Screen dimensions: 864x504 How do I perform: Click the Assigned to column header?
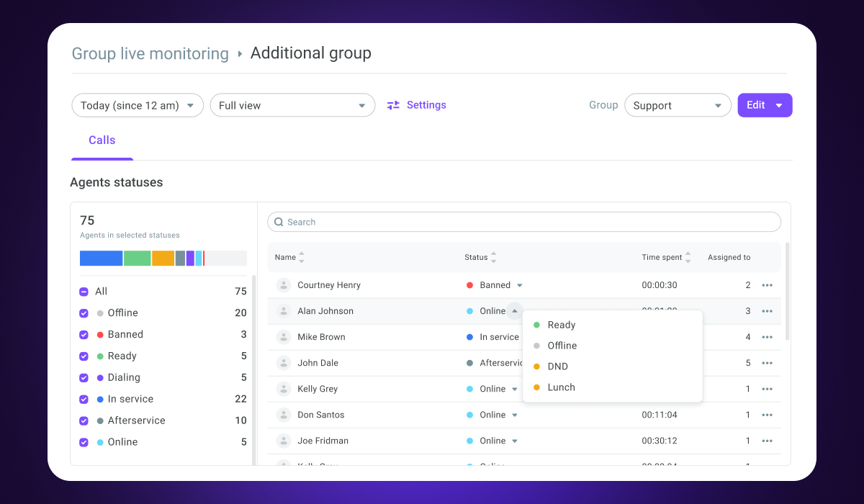point(729,257)
